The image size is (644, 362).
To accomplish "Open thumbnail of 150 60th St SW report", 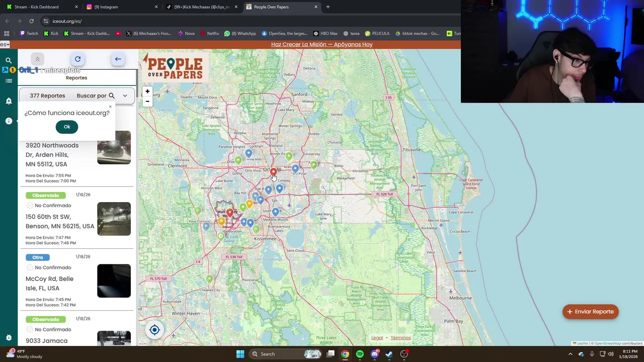I will pyautogui.click(x=114, y=219).
